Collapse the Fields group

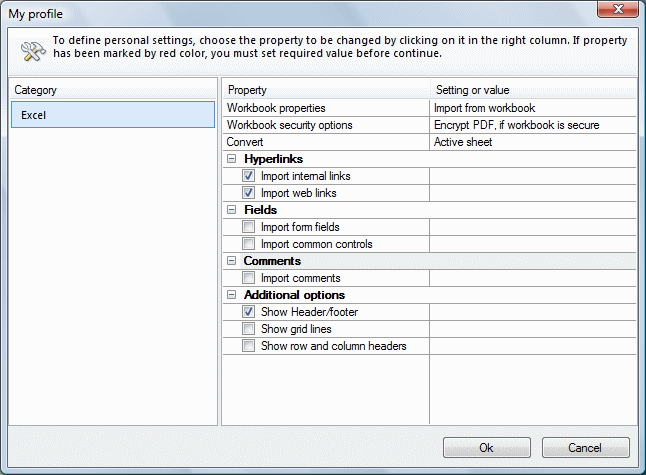click(232, 210)
